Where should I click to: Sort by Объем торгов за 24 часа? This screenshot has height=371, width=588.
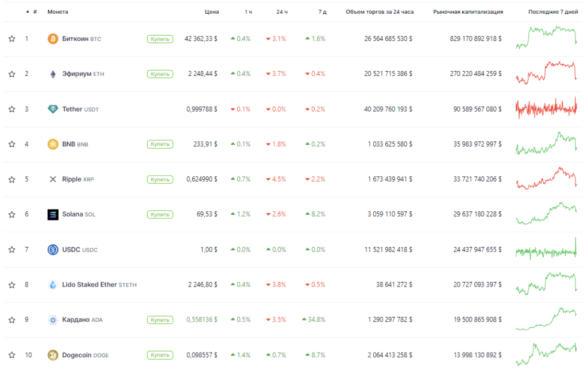pyautogui.click(x=380, y=11)
